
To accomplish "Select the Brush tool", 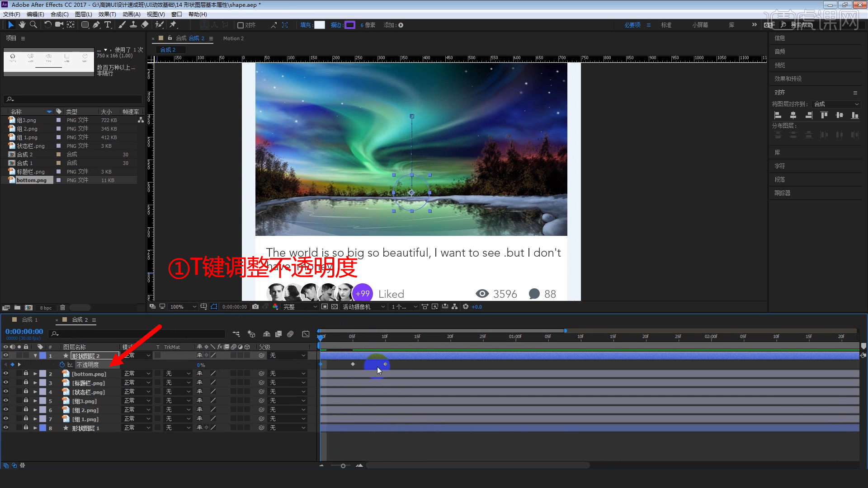I will coord(122,25).
